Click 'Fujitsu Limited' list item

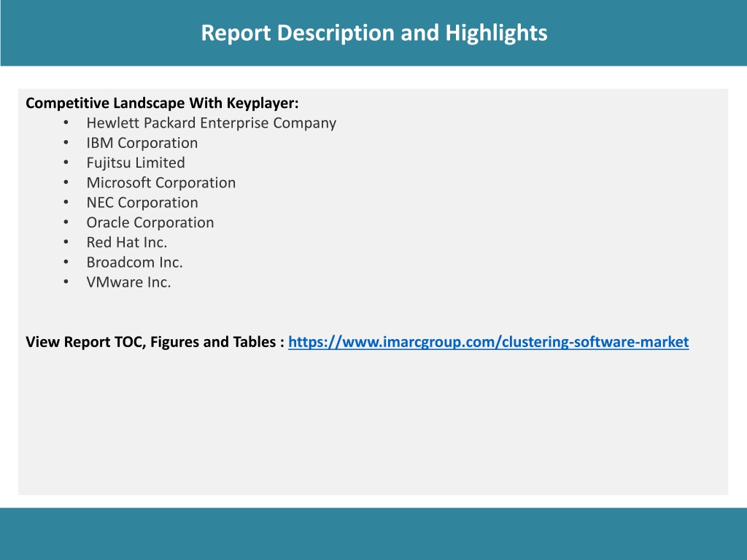[x=135, y=163]
